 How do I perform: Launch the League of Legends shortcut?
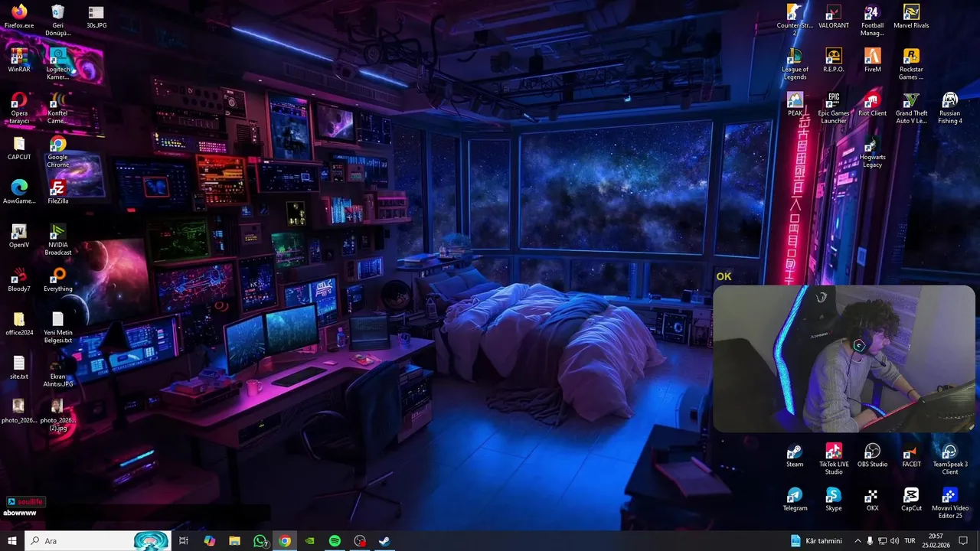tap(795, 64)
